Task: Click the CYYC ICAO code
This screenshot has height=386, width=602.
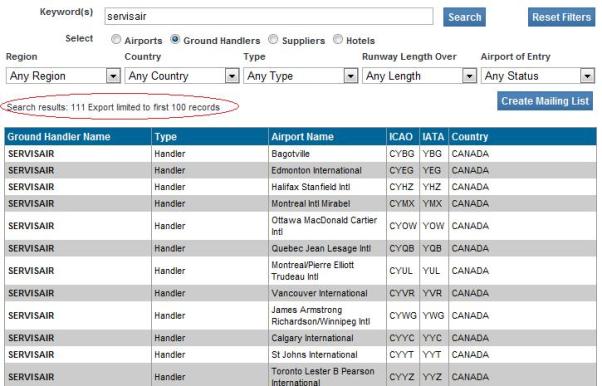Action: [x=402, y=338]
